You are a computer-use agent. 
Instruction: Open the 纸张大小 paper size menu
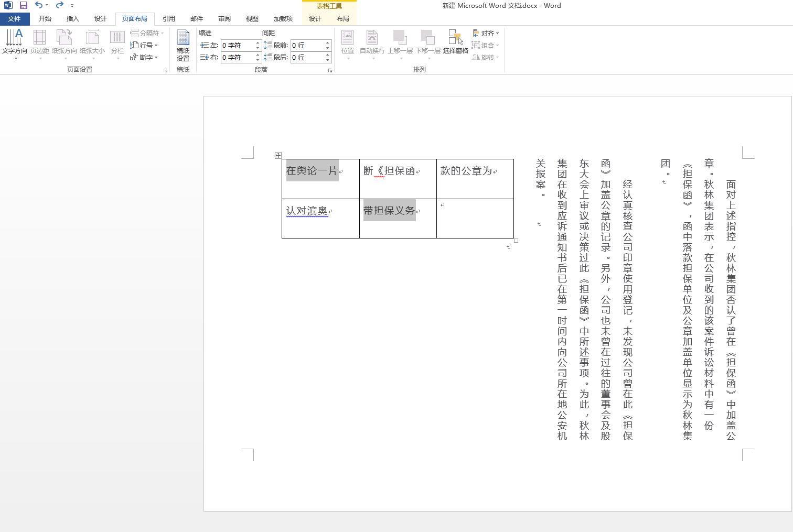click(92, 44)
